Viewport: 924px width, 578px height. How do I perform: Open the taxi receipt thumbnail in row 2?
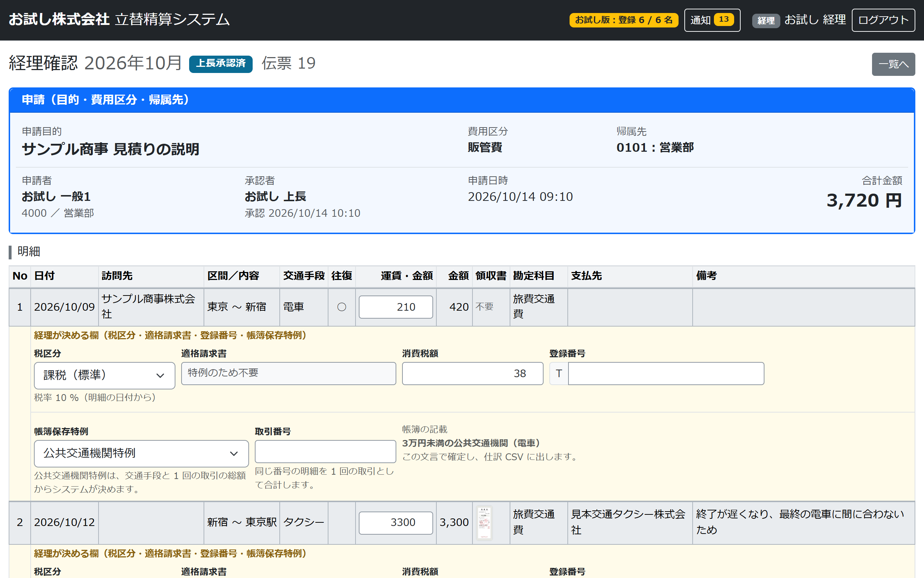[x=484, y=523]
